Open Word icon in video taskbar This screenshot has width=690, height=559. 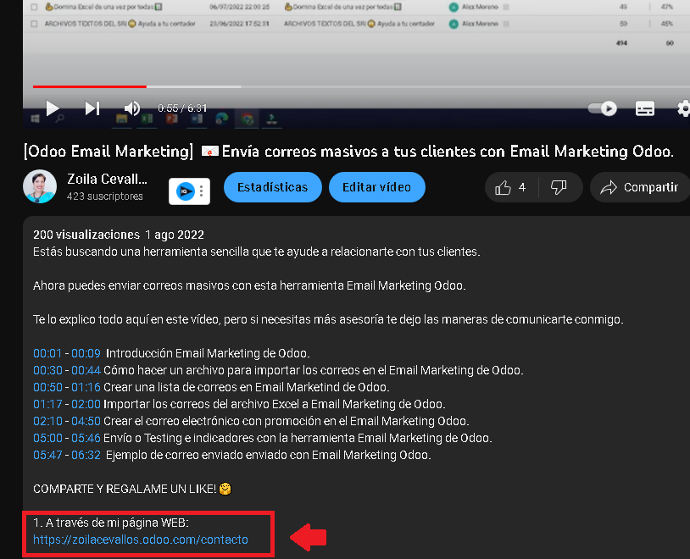point(197,118)
